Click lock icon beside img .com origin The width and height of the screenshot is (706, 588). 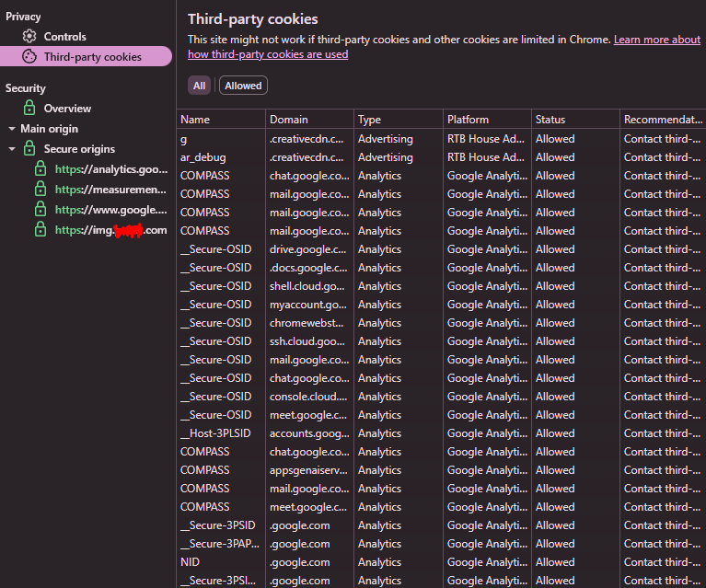click(x=41, y=230)
